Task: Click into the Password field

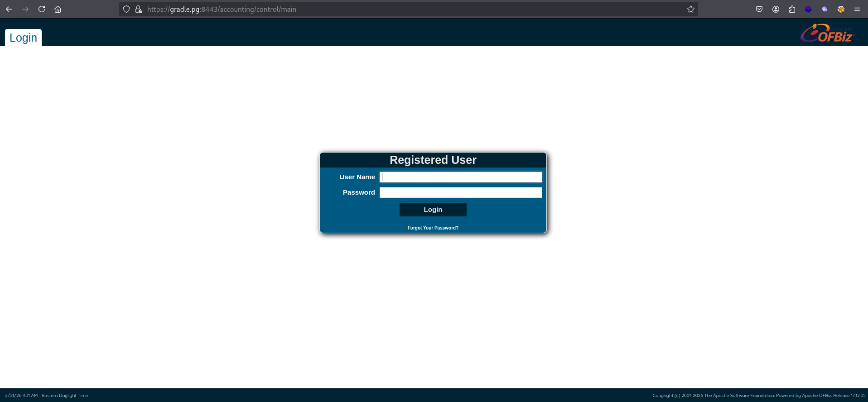Action: point(460,192)
